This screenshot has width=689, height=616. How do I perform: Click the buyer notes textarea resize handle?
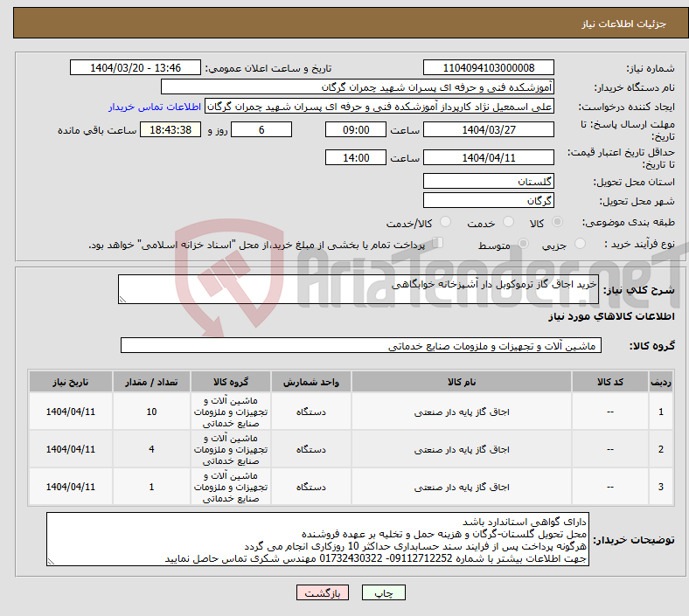[x=51, y=561]
